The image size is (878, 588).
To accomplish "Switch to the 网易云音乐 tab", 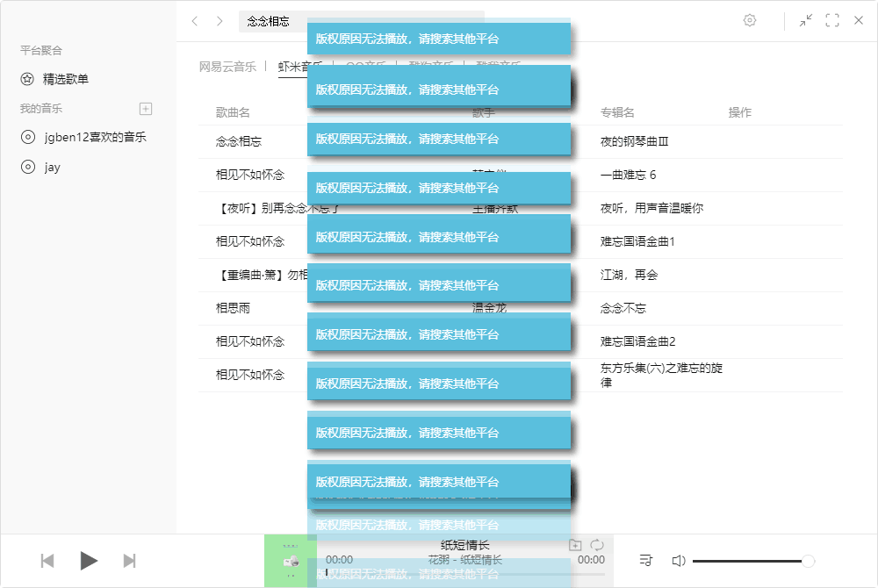I will tap(227, 67).
